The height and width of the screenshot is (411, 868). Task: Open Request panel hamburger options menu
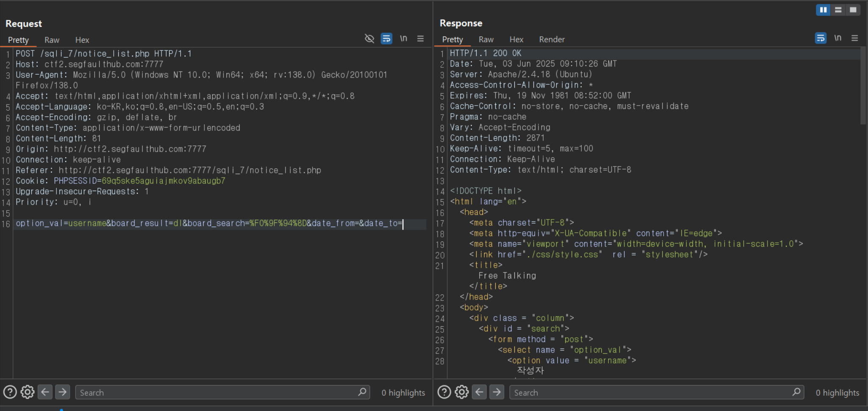420,39
